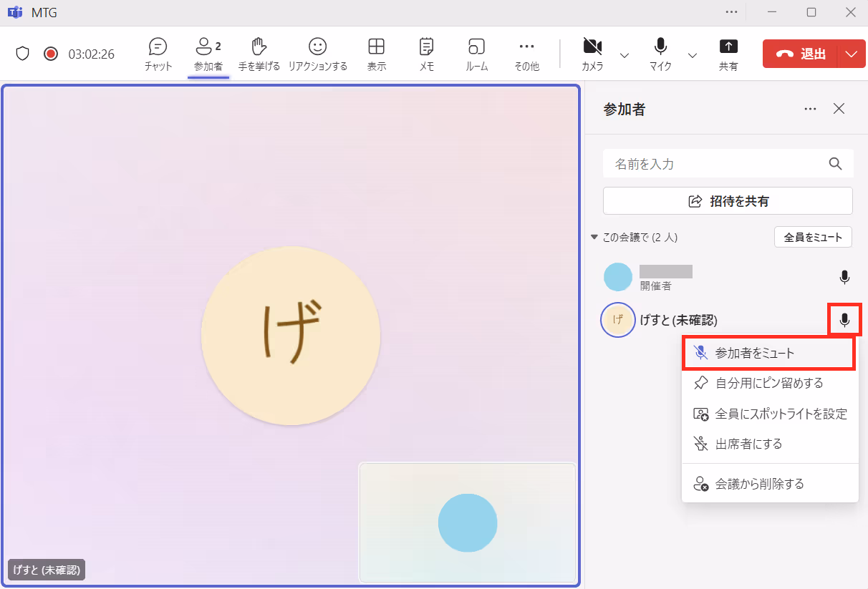This screenshot has width=868, height=589.
Task: Click the self-view video thumbnail
Action: pos(467,522)
